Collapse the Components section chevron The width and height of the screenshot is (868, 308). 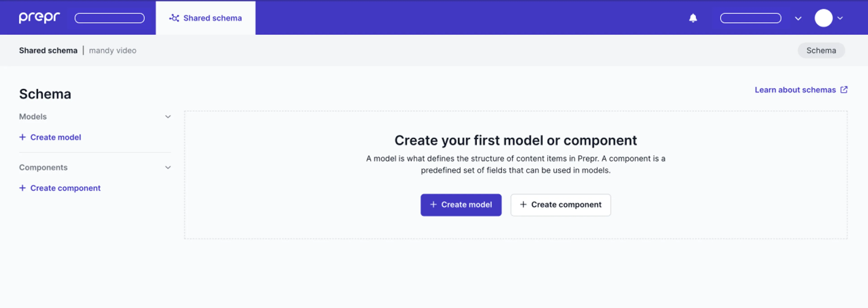(x=168, y=168)
